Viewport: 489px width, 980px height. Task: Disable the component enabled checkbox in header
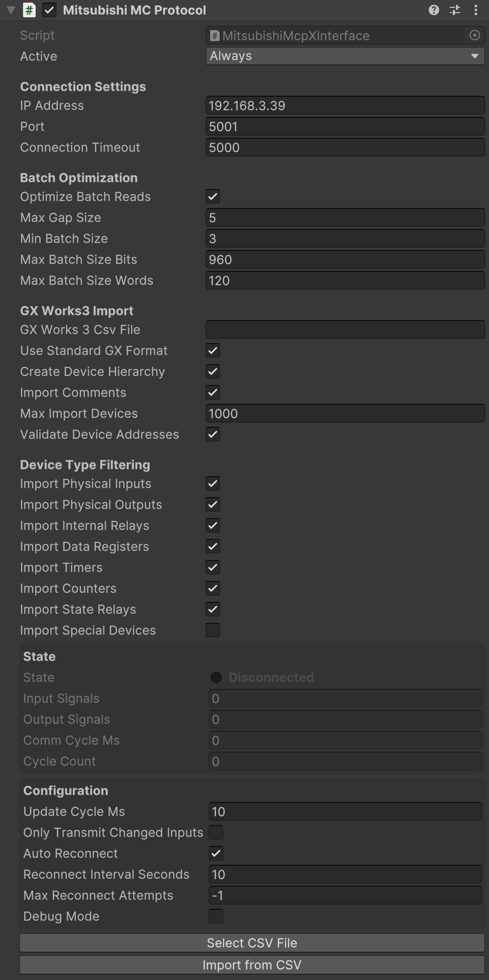[49, 10]
